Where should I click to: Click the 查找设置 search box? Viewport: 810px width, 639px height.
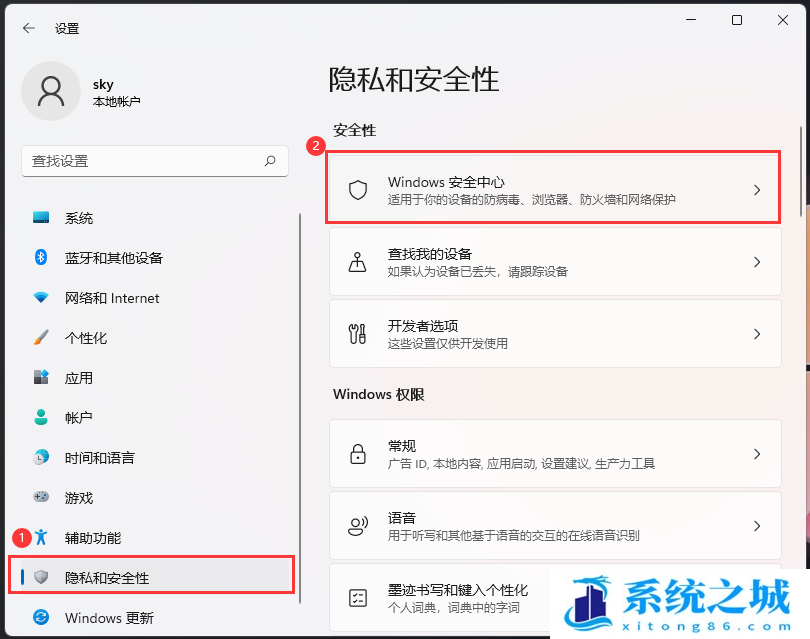[x=154, y=161]
